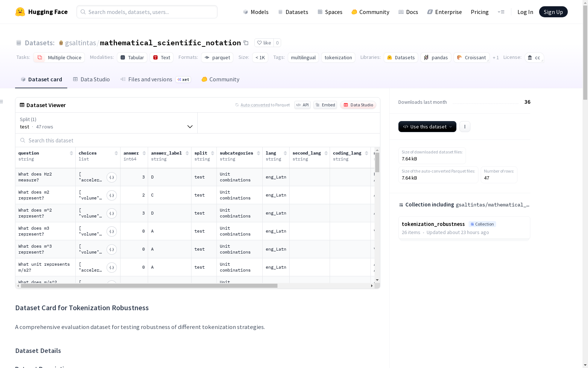Click the table's vertical scrollbar thumb

(377, 162)
